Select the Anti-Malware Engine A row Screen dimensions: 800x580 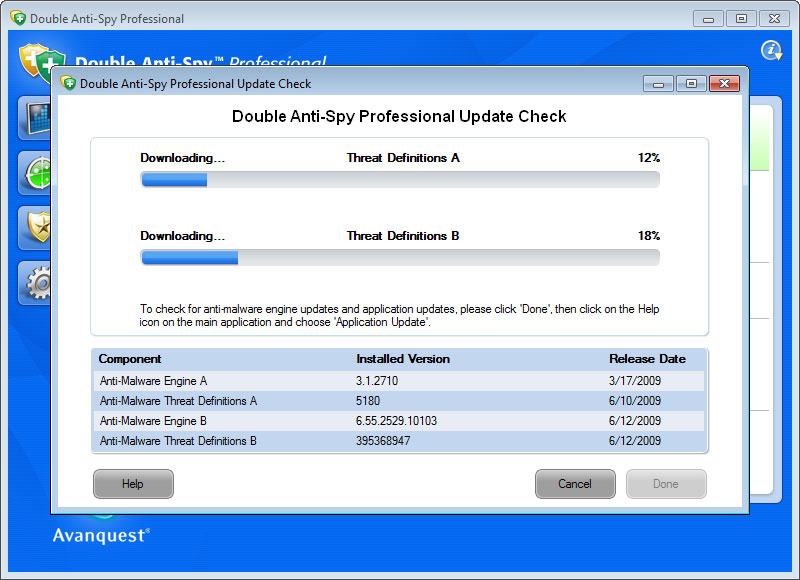[x=399, y=381]
